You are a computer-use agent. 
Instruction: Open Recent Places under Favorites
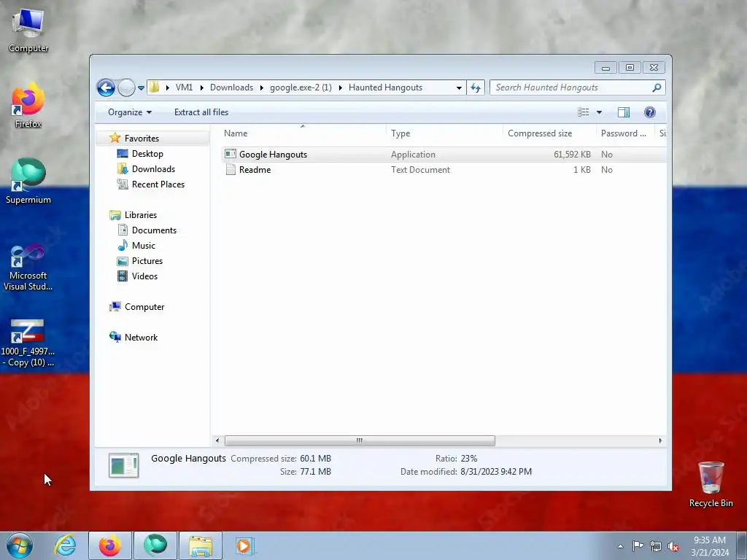(x=158, y=184)
